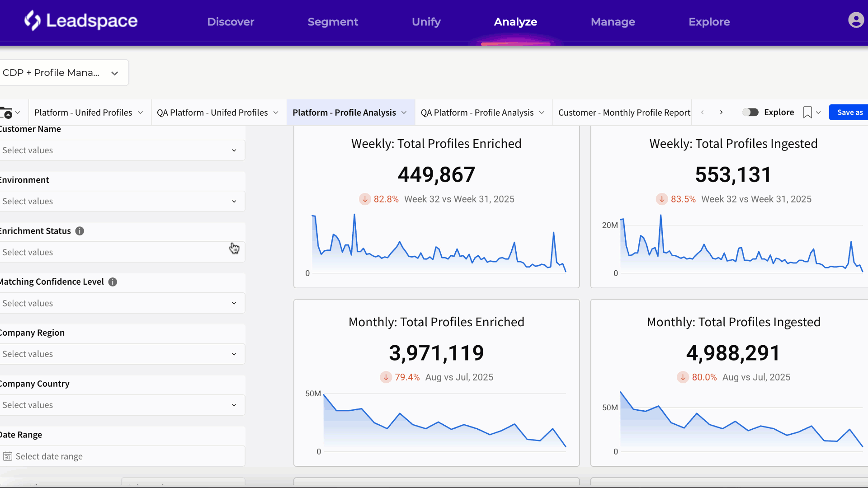The image size is (868, 488).
Task: Switch to QA Platform - Unifed Profiles tab
Action: (x=212, y=113)
